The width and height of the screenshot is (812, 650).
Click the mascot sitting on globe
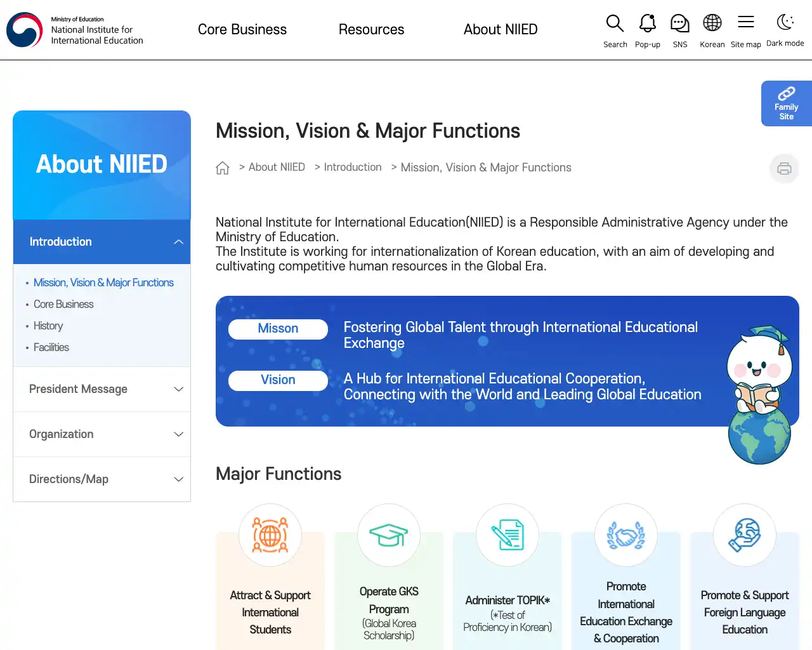point(759,395)
